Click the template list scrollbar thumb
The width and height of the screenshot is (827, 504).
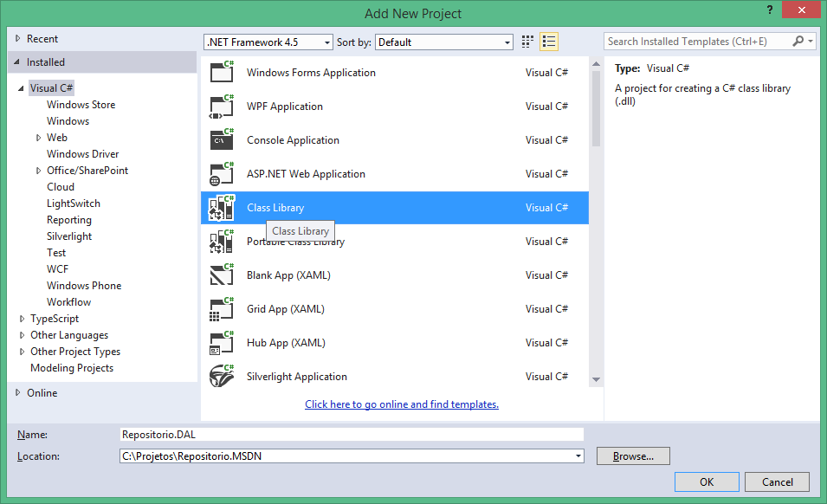[596, 108]
